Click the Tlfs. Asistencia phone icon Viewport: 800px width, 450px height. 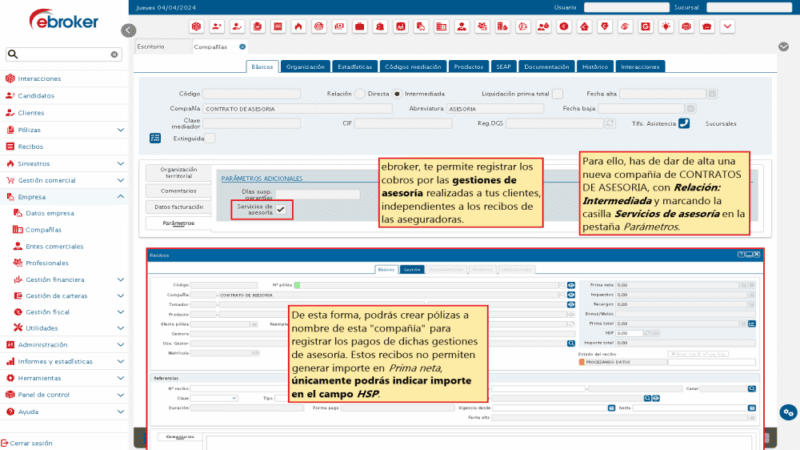[684, 123]
